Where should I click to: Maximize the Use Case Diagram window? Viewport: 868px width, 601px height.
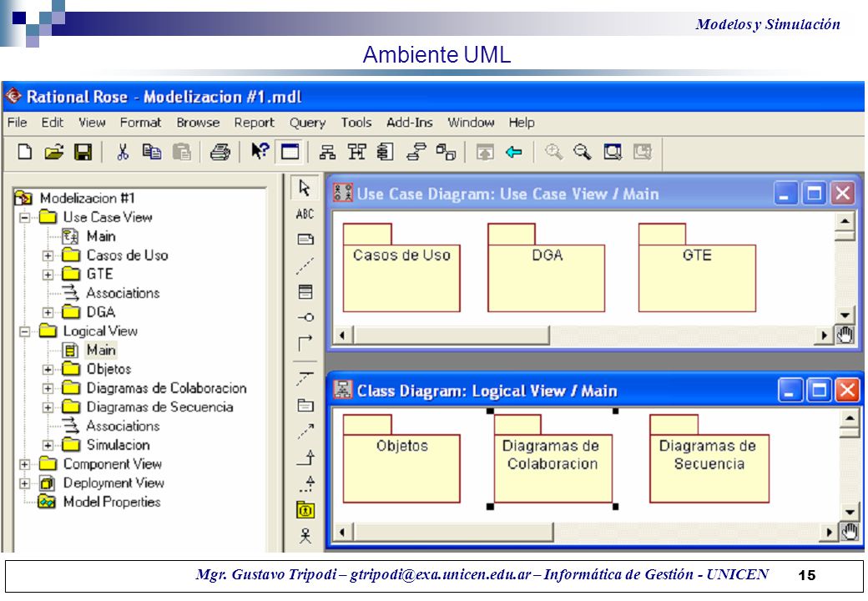click(814, 193)
